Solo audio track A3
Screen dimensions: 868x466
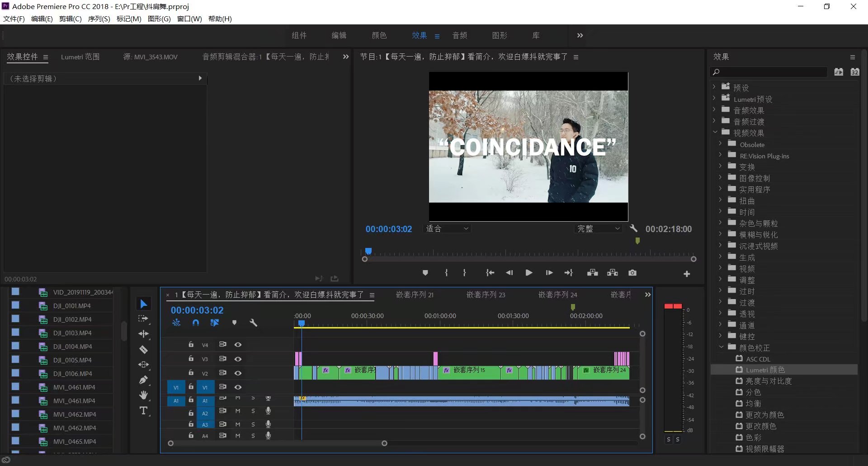click(x=253, y=424)
